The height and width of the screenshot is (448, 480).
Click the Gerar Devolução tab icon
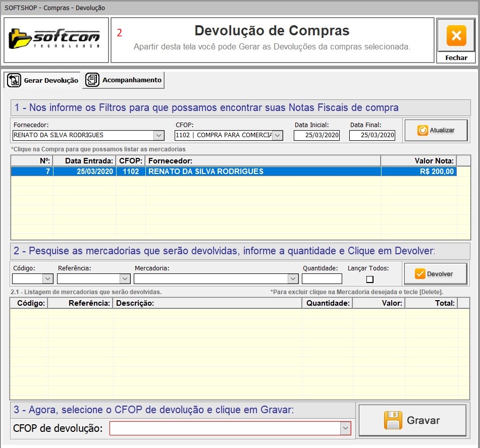(14, 80)
